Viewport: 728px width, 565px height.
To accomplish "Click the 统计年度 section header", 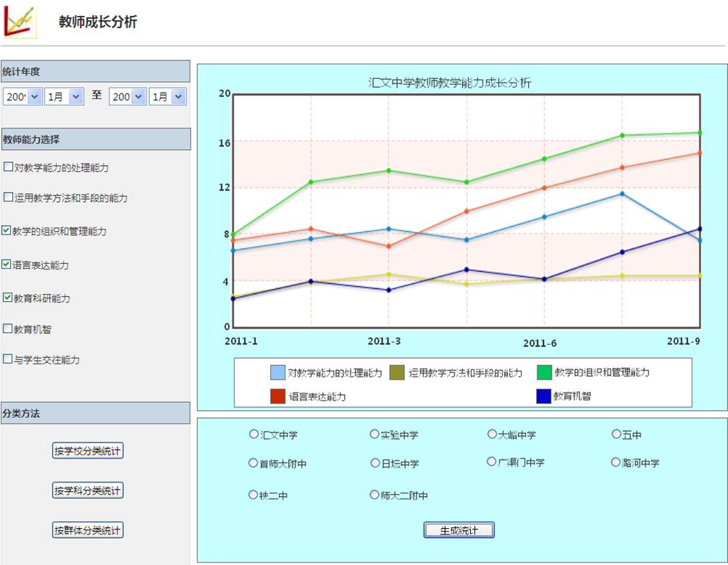I will 96,72.
